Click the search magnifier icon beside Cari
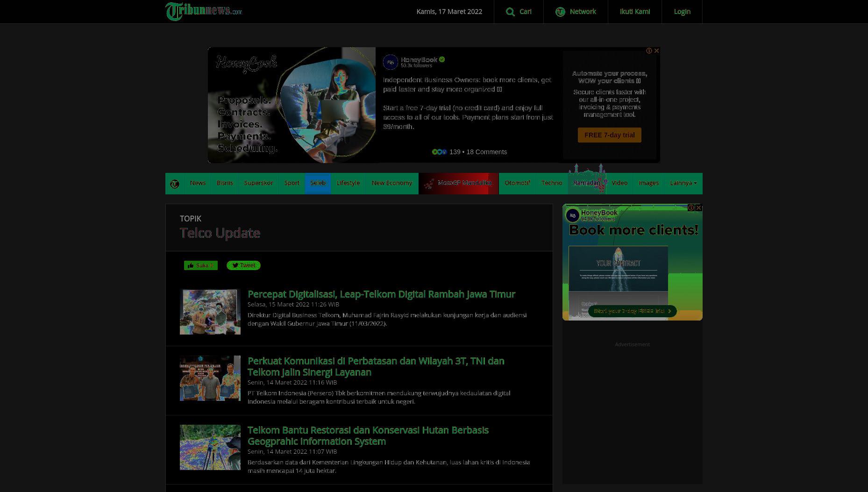 pos(510,12)
